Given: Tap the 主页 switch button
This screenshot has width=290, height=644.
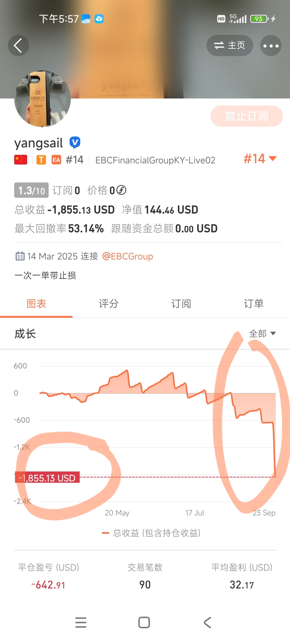Looking at the screenshot, I should click(x=230, y=46).
